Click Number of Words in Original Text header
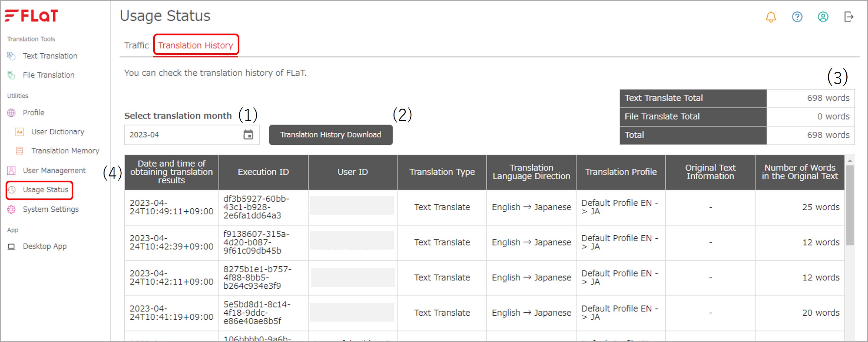This screenshot has width=868, height=342. (x=800, y=172)
